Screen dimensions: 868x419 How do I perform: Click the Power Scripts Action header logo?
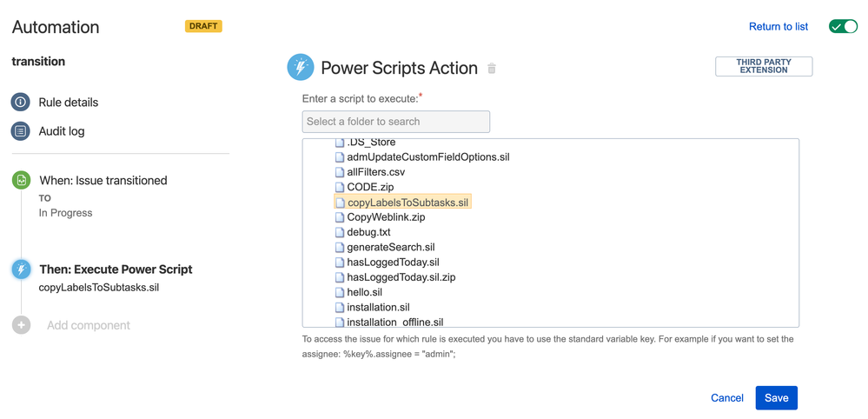pos(301,68)
